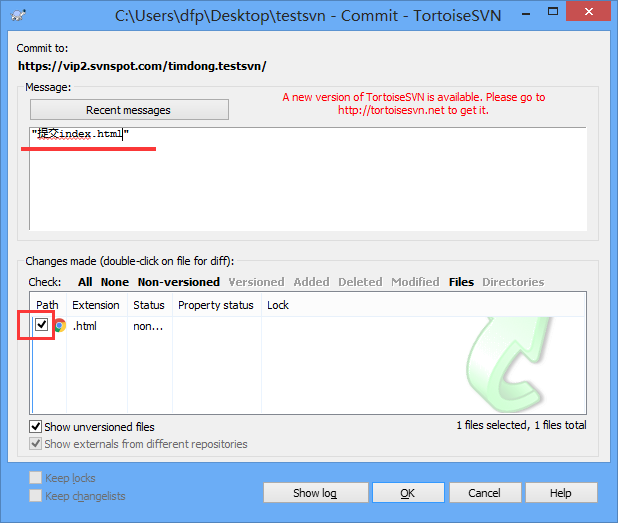Viewport: 618px width, 523px height.
Task: Close the Commit dialog window
Action: coord(589,11)
